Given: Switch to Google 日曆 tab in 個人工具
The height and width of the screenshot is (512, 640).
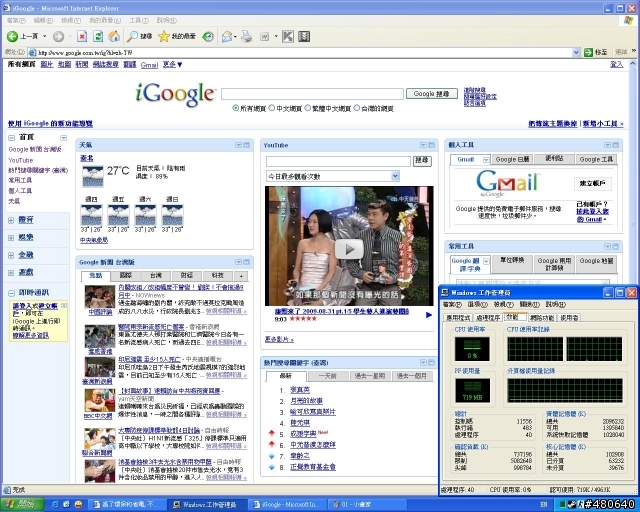Looking at the screenshot, I should tap(512, 159).
